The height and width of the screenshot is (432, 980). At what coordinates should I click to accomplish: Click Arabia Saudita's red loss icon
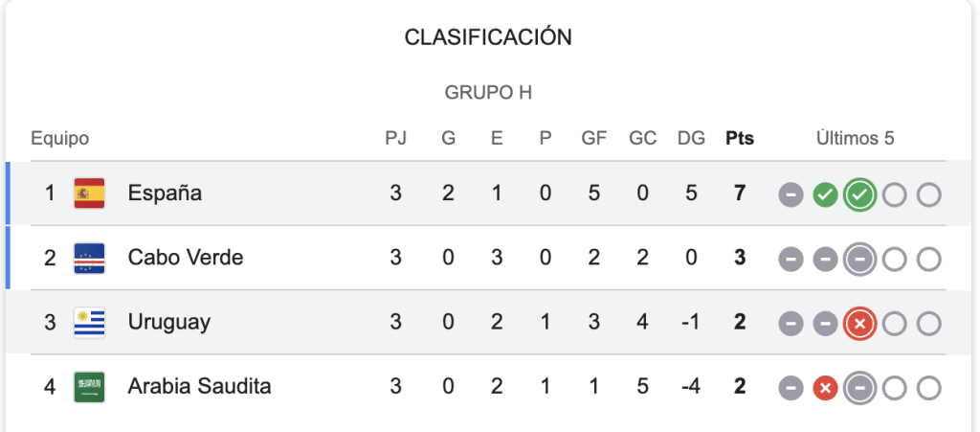(x=825, y=388)
